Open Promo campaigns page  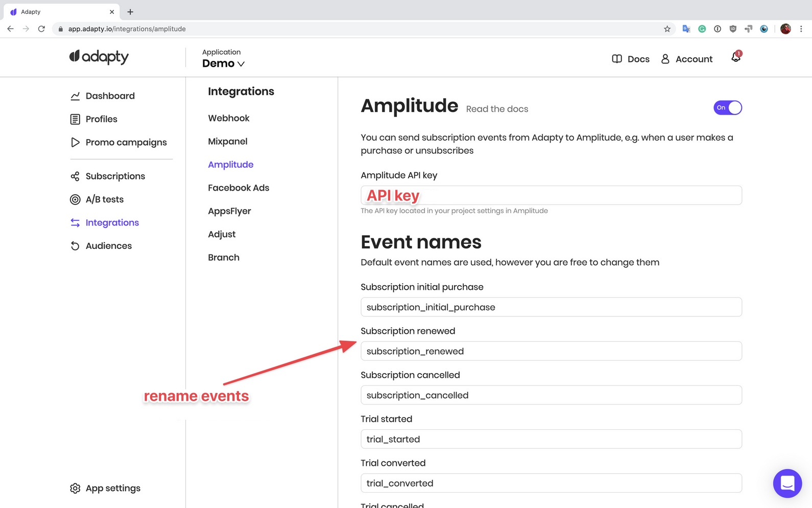tap(126, 142)
